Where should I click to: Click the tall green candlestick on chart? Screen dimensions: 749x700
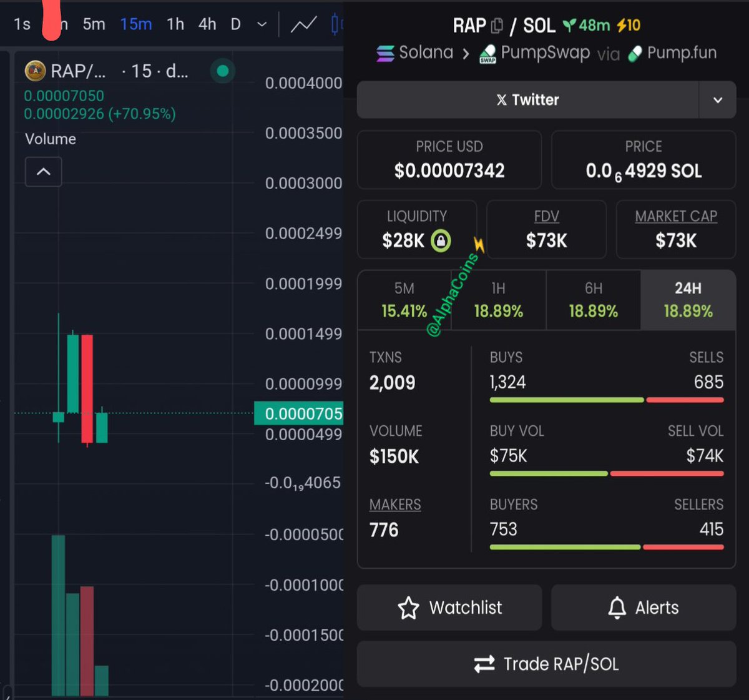pyautogui.click(x=73, y=373)
